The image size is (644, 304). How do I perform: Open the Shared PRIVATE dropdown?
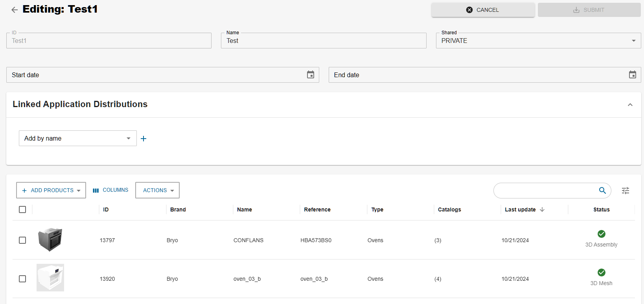tap(538, 41)
